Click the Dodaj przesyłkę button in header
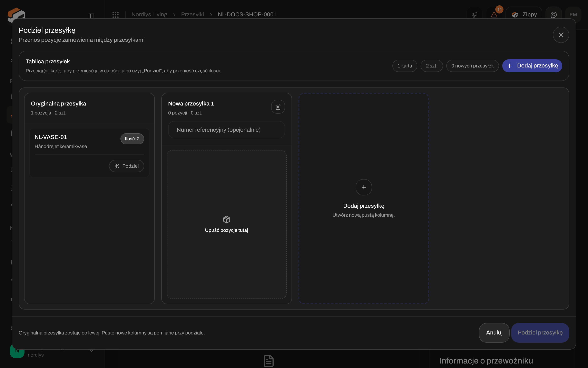This screenshot has width=588, height=368. (532, 66)
